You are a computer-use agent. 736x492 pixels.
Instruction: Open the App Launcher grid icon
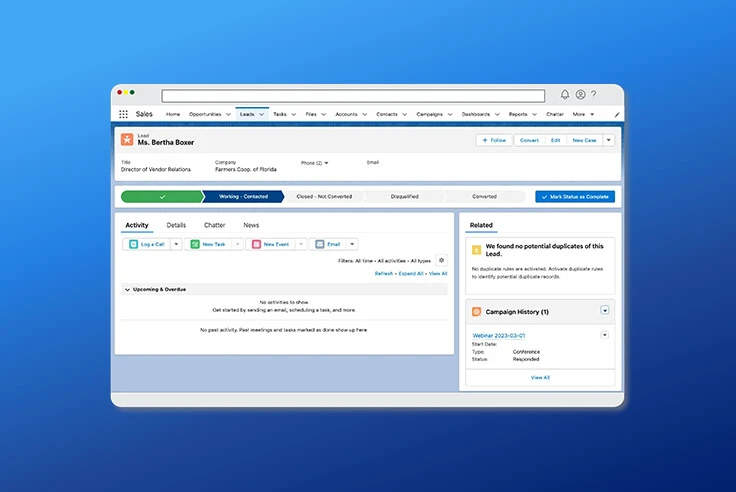coord(123,114)
